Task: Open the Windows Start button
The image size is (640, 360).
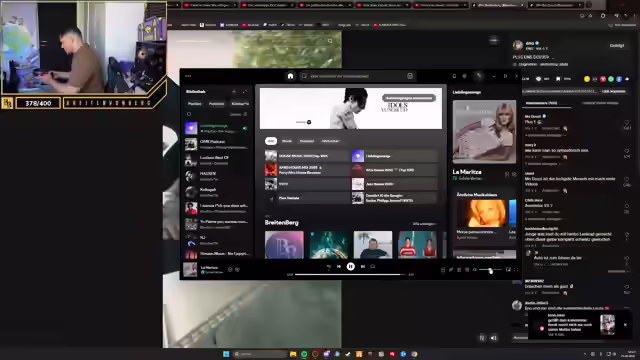Action: 226,354
